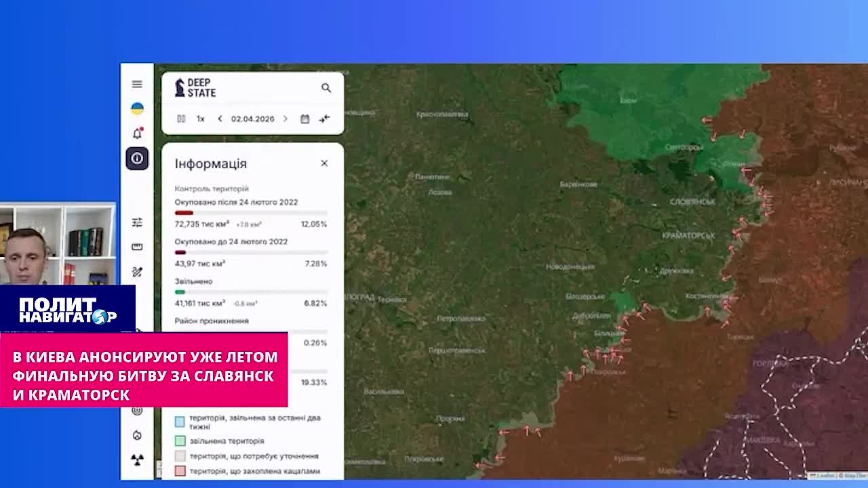Select the ruler measurement tool
The width and height of the screenshot is (868, 488).
137,247
